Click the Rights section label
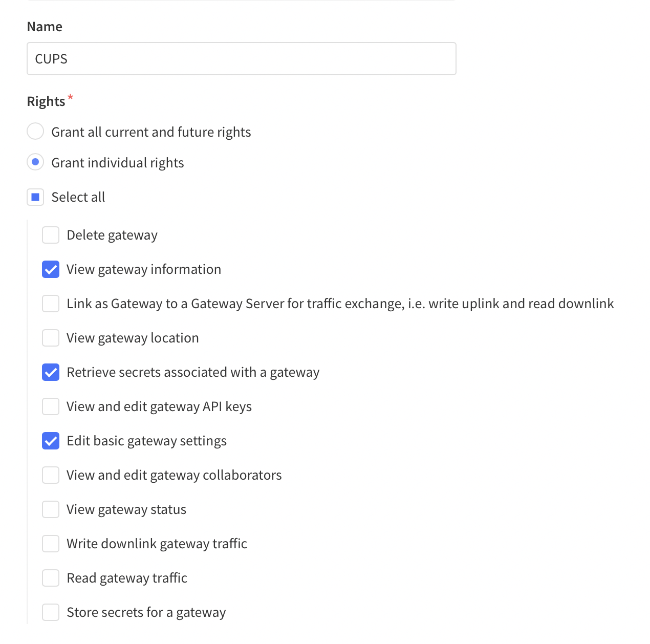Screen dimensions: 650x644 point(46,101)
